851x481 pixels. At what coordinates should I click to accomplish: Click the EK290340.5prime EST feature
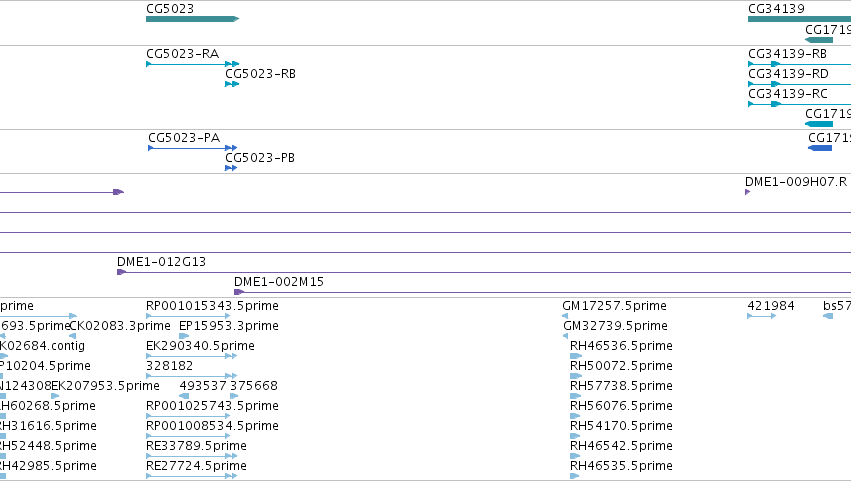[x=192, y=356]
